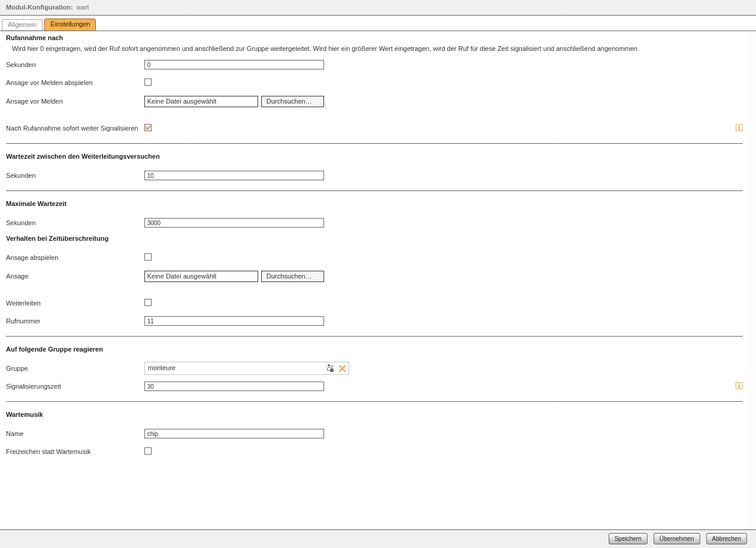Edit the Maximale Wartezeit of 3000 Sekunden
The image size is (756, 548).
(234, 222)
